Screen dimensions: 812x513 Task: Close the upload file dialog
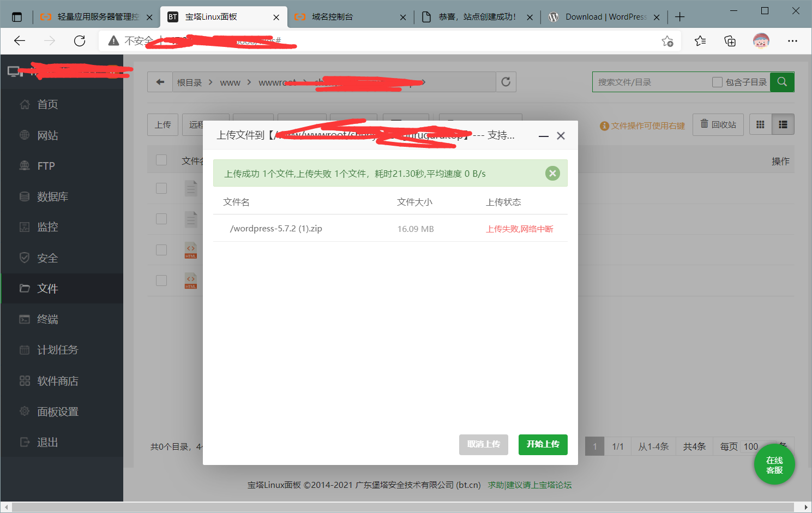pyautogui.click(x=561, y=136)
